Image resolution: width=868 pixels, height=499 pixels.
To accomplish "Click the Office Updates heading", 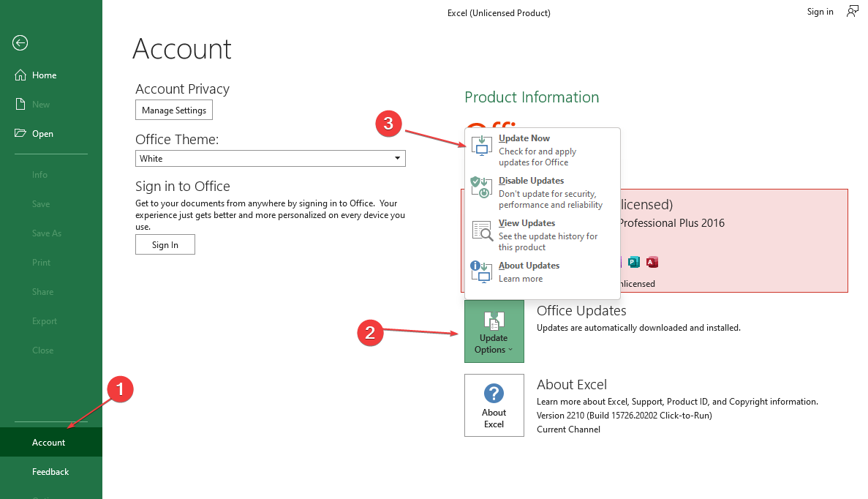I will [581, 311].
